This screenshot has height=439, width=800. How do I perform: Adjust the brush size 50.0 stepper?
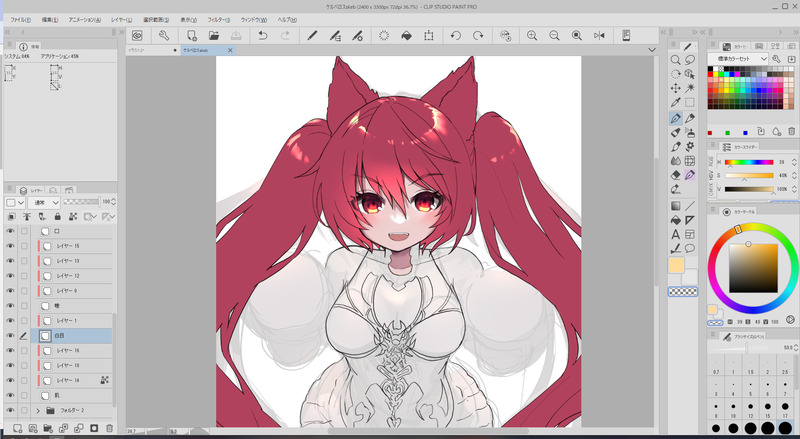point(795,347)
